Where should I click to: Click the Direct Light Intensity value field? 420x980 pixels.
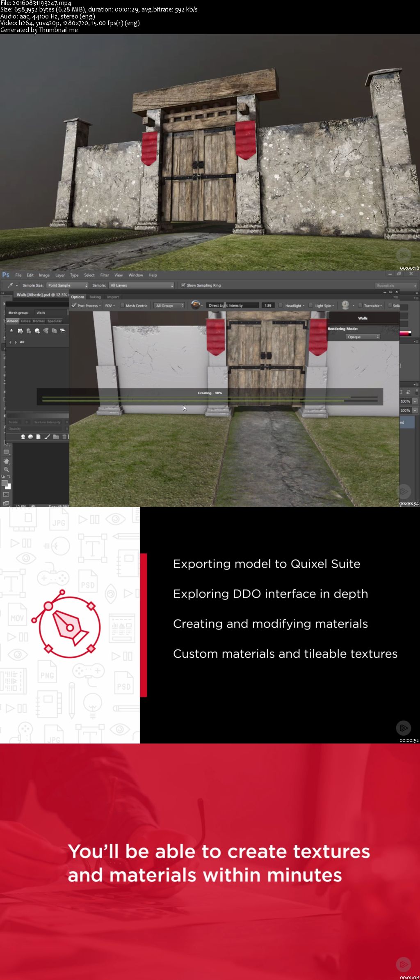coord(268,305)
